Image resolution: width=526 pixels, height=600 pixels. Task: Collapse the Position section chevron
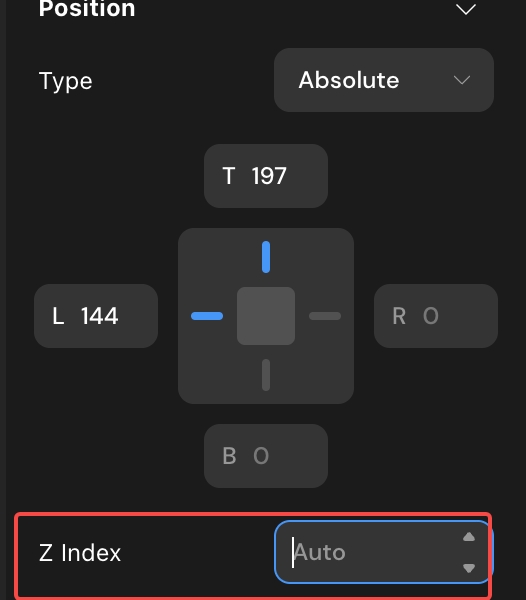pyautogui.click(x=466, y=9)
